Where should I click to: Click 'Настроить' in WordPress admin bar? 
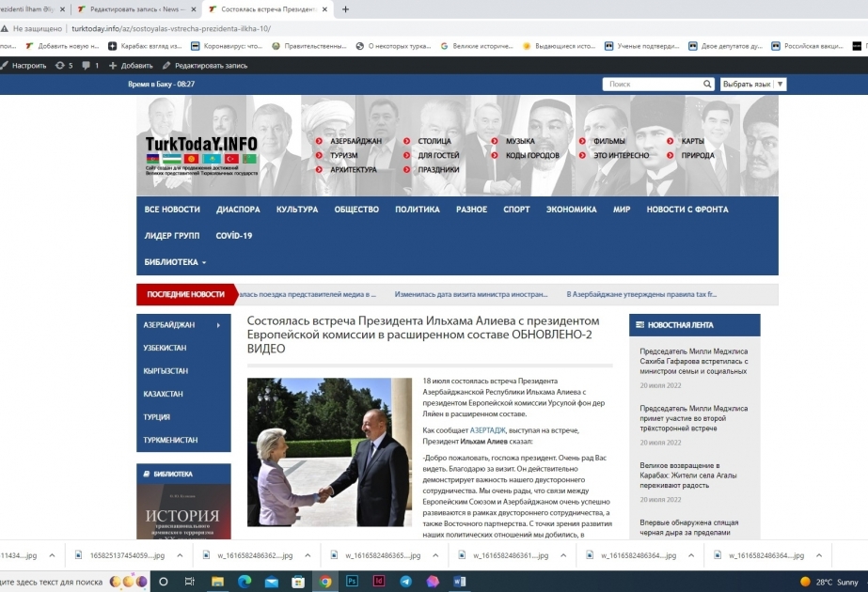click(x=24, y=65)
